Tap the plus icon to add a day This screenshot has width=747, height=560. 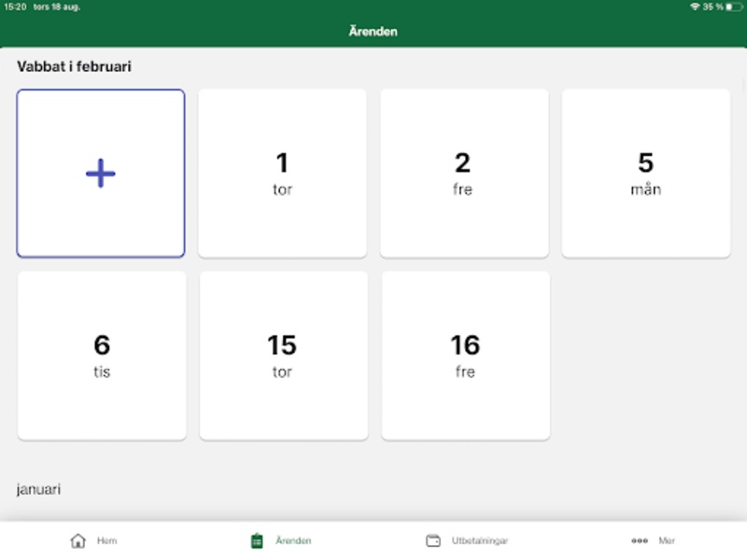[x=101, y=174]
